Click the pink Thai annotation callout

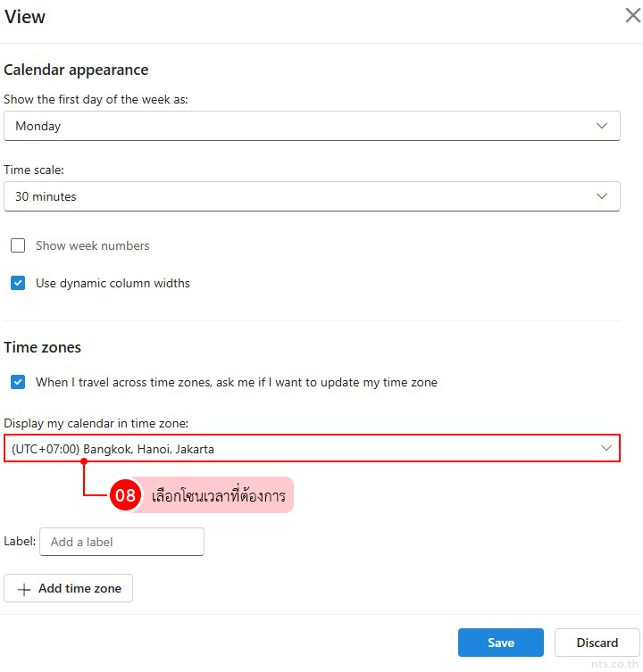point(218,495)
